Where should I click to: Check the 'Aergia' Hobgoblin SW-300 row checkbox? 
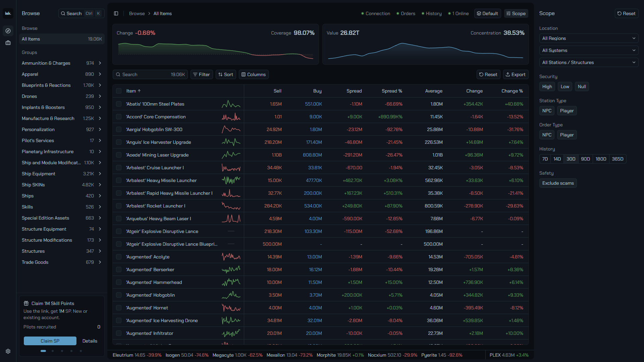[x=119, y=129]
